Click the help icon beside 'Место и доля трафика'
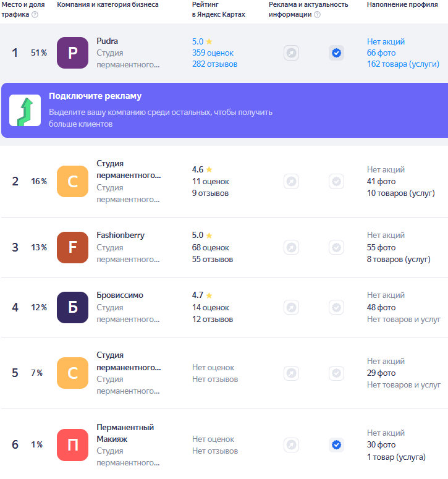 pyautogui.click(x=35, y=15)
